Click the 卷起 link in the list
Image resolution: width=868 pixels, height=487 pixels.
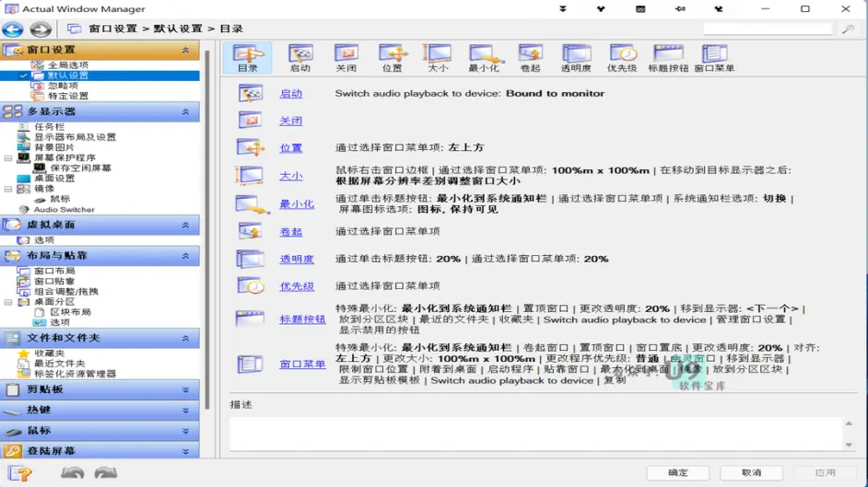click(290, 232)
